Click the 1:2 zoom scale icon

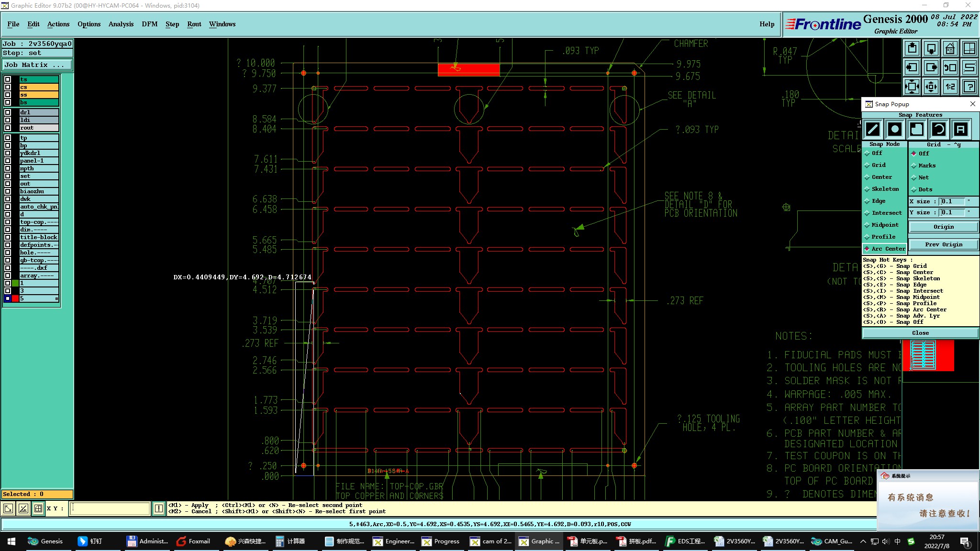click(x=950, y=87)
